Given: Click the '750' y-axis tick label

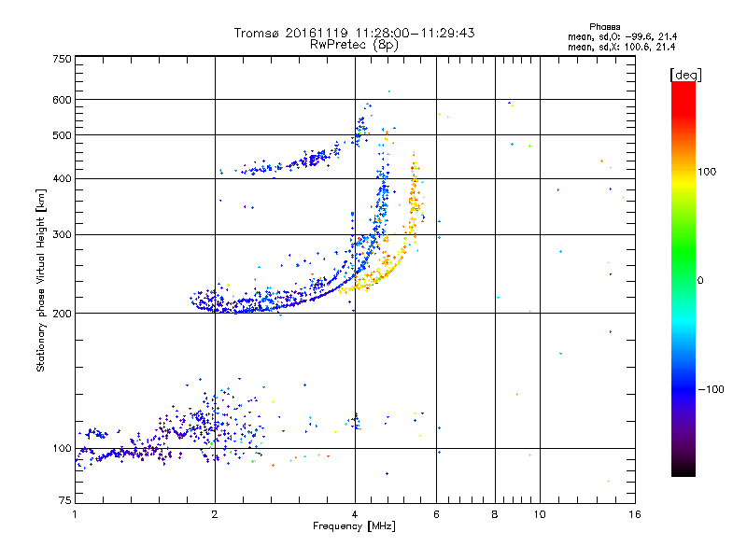Looking at the screenshot, I should tap(62, 59).
